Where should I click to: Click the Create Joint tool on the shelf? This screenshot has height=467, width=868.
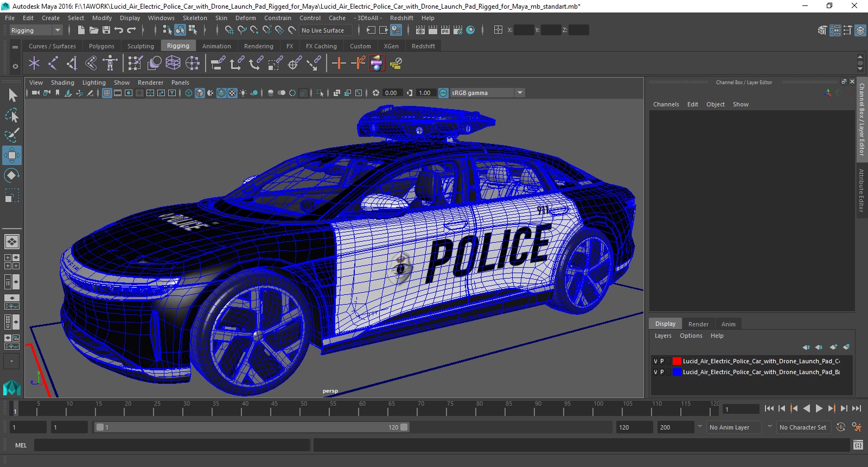click(53, 64)
